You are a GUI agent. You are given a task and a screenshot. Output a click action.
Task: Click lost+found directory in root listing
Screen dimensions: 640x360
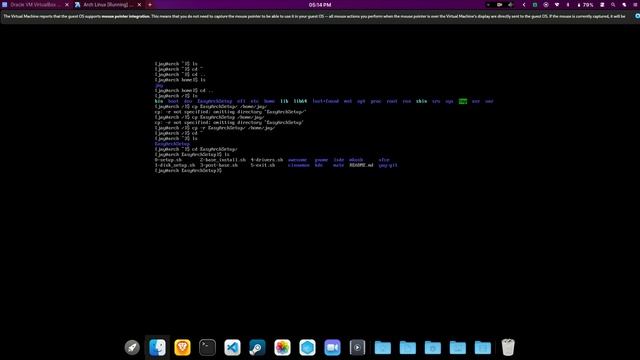(326, 101)
